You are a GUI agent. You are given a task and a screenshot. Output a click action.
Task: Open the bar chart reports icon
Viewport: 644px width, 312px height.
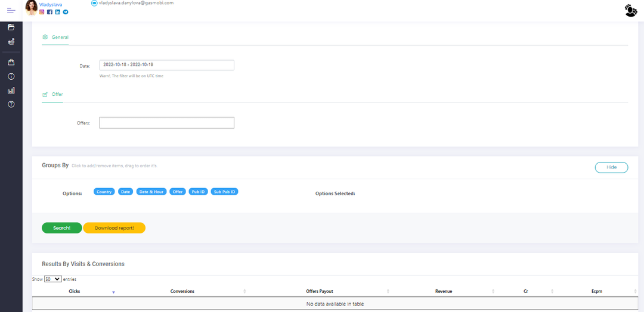click(x=11, y=91)
